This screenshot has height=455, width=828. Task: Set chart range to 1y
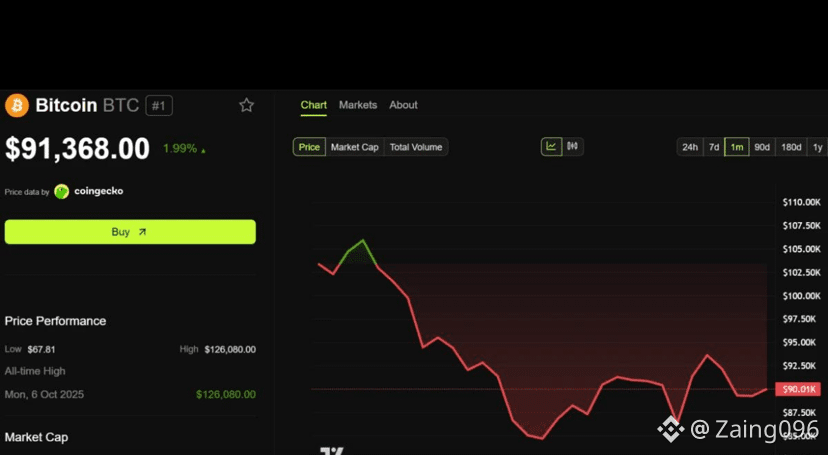(x=817, y=147)
